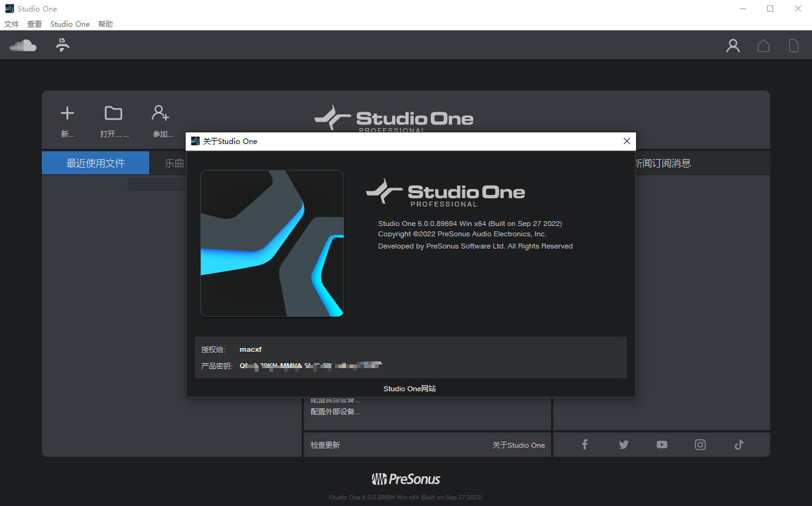Click the 产品密钥 label
Image resolution: width=812 pixels, height=506 pixels.
217,366
